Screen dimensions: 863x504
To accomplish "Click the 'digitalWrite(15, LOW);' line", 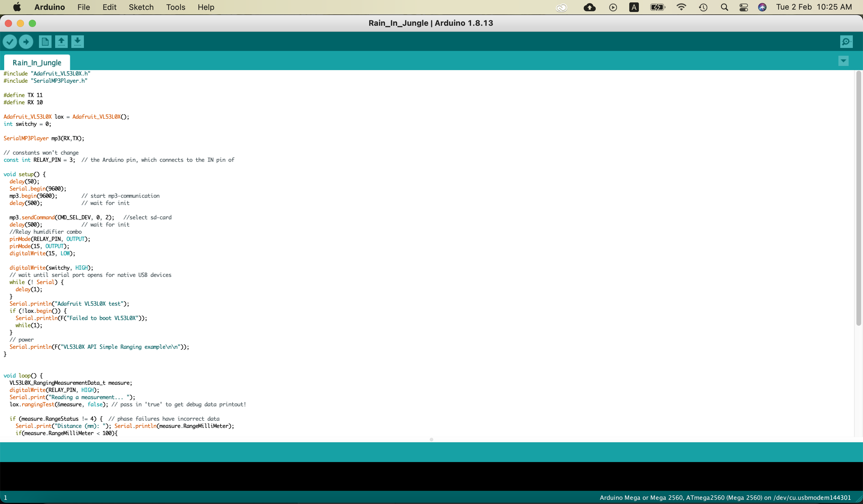I will (x=43, y=253).
